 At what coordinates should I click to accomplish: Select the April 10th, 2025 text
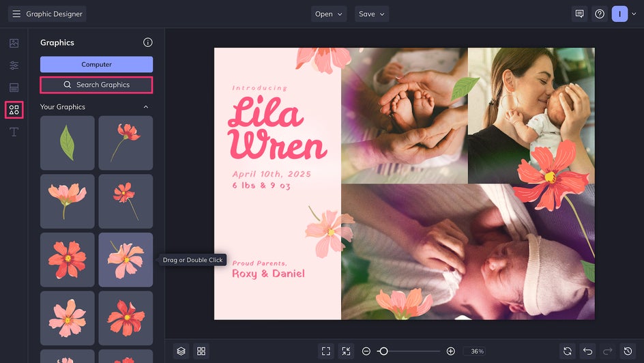272,174
